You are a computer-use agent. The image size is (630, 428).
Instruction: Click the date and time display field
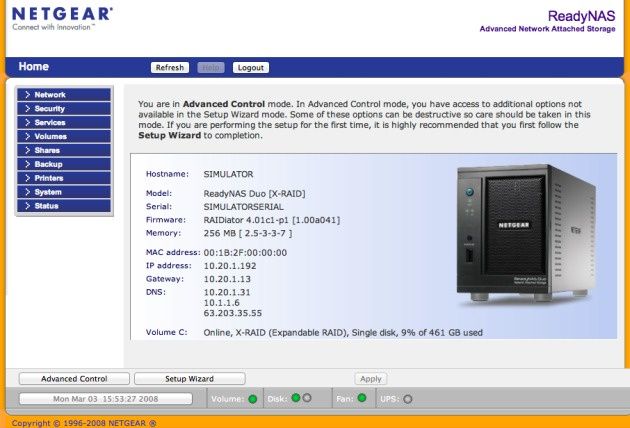pyautogui.click(x=106, y=399)
